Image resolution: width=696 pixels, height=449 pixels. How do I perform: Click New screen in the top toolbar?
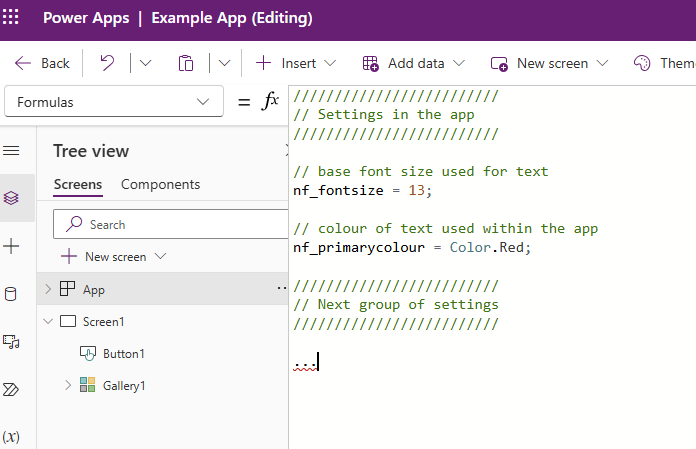pyautogui.click(x=550, y=63)
